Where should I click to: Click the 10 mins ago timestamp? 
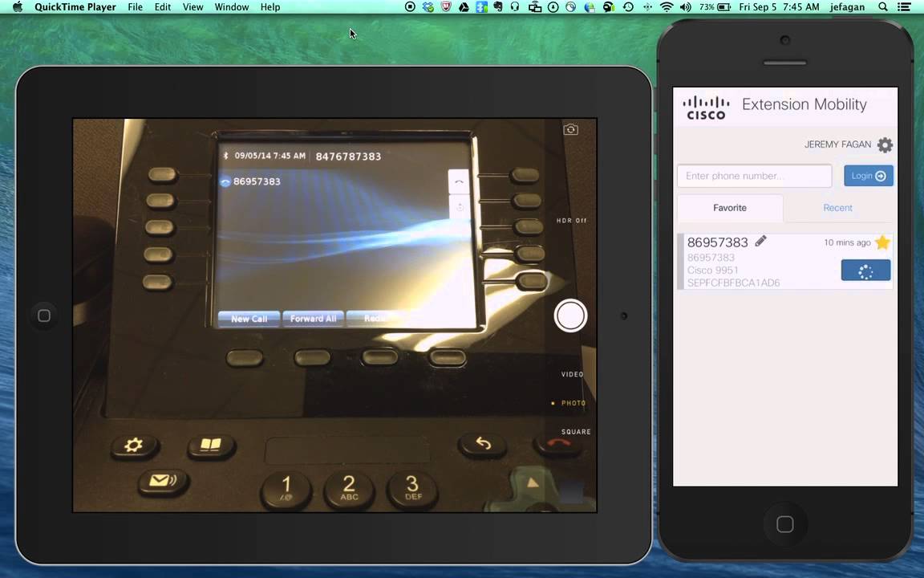click(847, 242)
